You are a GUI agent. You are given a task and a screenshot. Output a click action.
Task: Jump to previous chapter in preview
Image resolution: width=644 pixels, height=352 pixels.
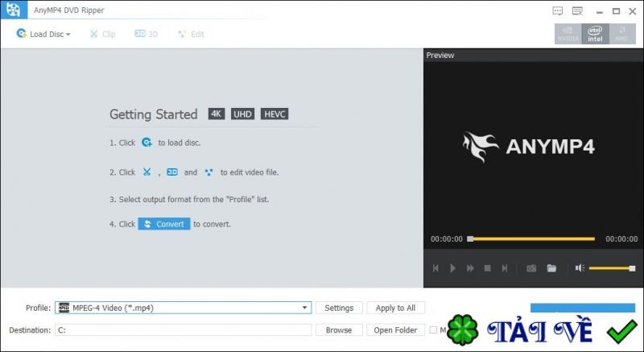click(436, 268)
